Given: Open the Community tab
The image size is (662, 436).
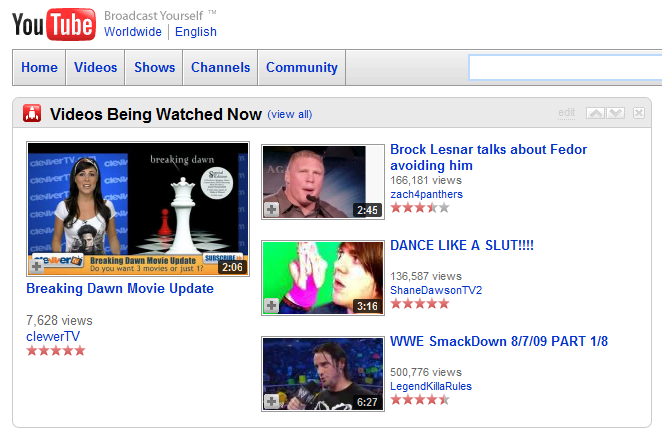Looking at the screenshot, I should tap(302, 68).
